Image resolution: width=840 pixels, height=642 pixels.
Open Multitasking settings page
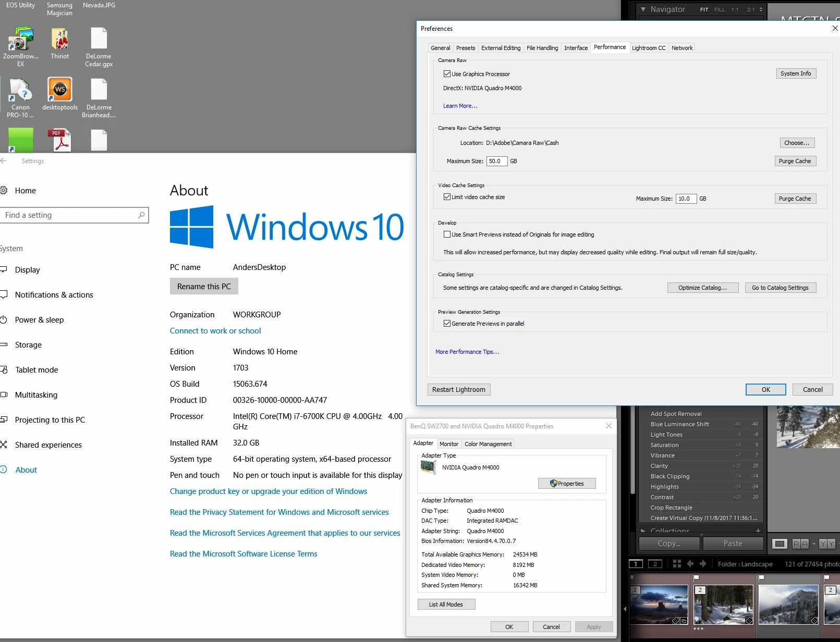point(36,395)
